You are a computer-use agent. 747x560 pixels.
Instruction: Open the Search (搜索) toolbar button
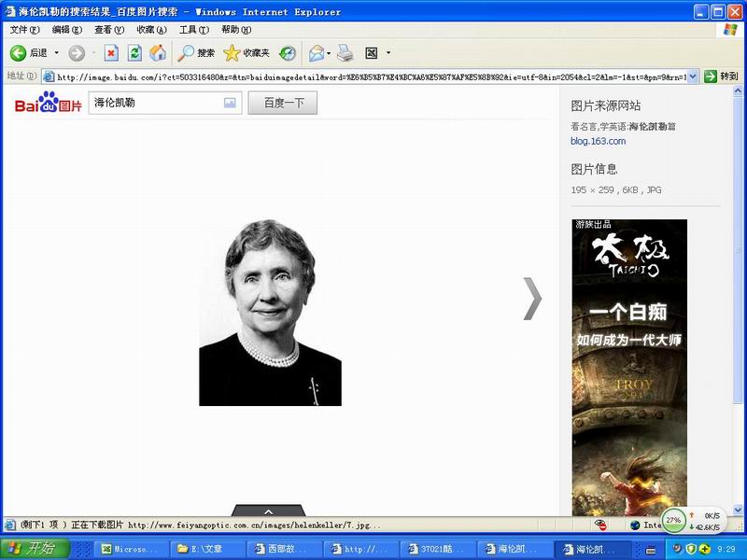[x=197, y=53]
